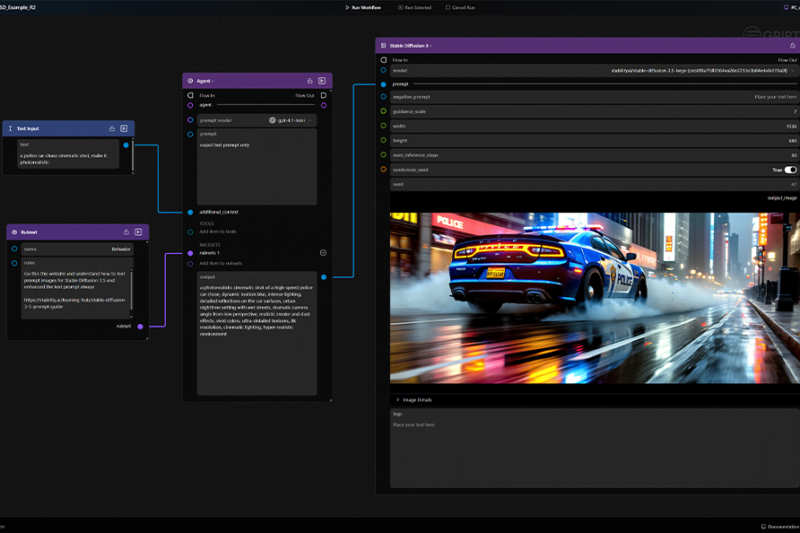Open the prompt model gpt-4.1-mini dropdown
This screenshot has height=533, width=800.
290,120
